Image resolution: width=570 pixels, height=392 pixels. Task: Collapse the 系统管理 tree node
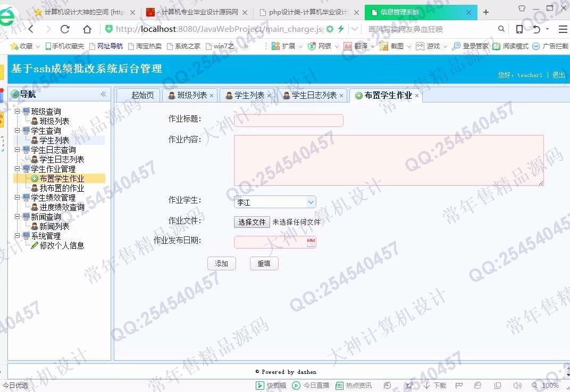[17, 235]
